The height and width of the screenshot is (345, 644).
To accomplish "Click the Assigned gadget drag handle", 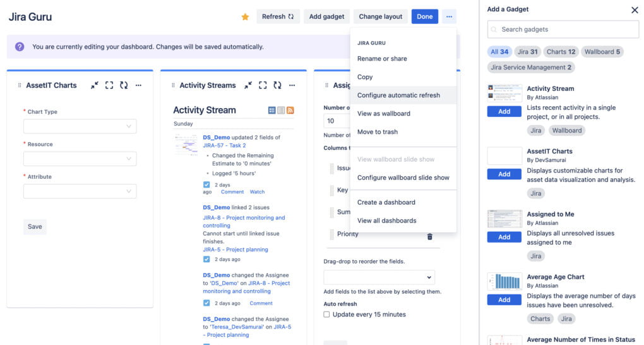I will click(326, 85).
